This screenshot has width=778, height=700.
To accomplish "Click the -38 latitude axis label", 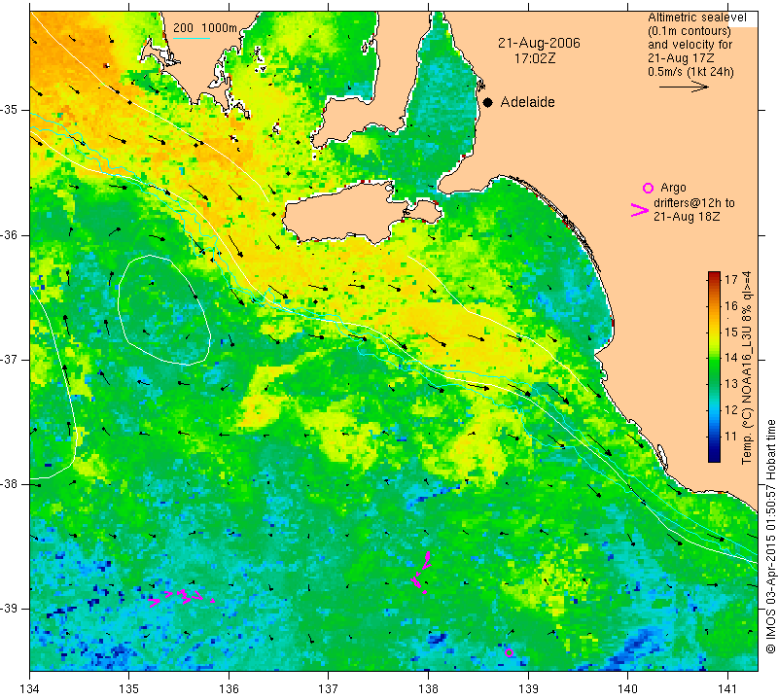I will click(9, 484).
